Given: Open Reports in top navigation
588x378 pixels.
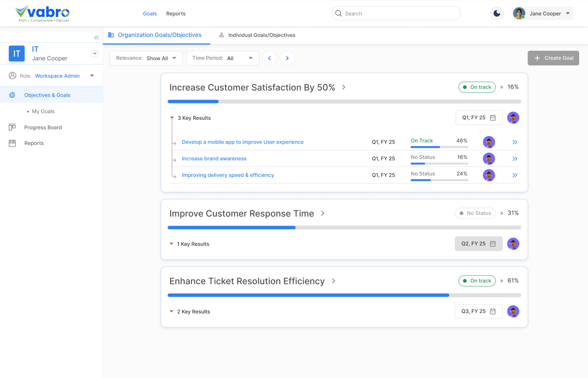Looking at the screenshot, I should pyautogui.click(x=176, y=13).
